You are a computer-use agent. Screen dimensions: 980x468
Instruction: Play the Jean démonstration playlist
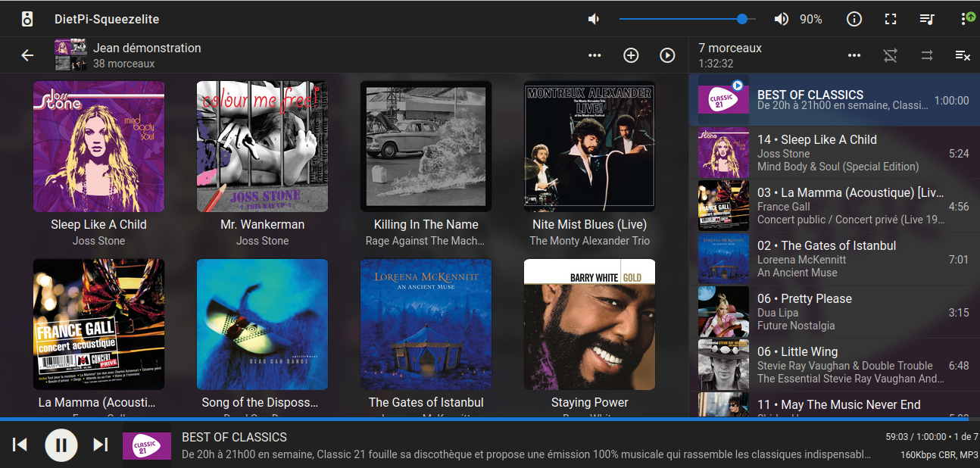coord(667,55)
